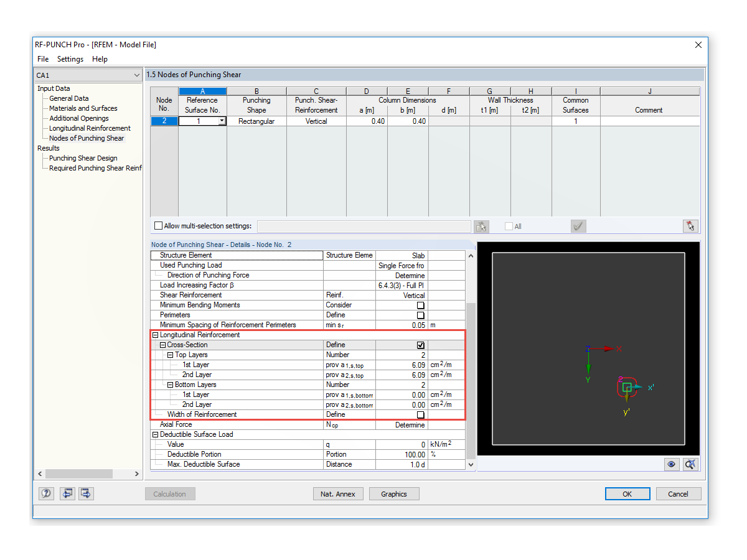Close the RF-PUNCH Pro window
This screenshot has width=747, height=560.
point(698,45)
